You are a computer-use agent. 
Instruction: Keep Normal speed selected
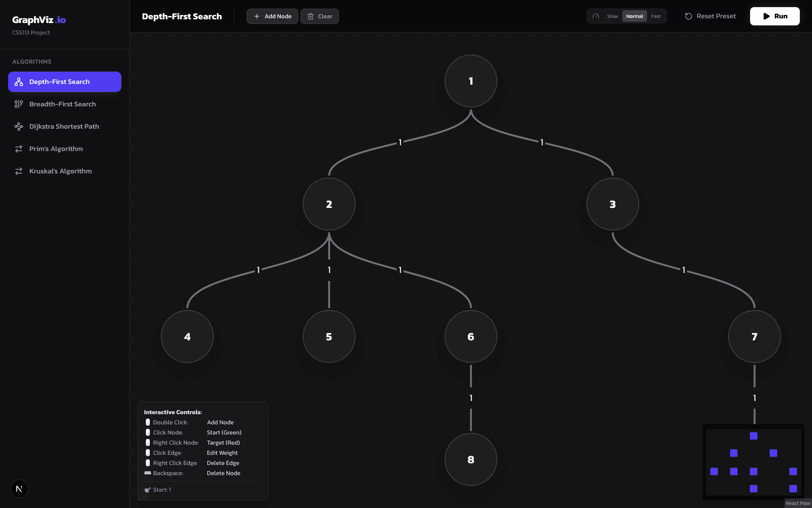pyautogui.click(x=634, y=16)
